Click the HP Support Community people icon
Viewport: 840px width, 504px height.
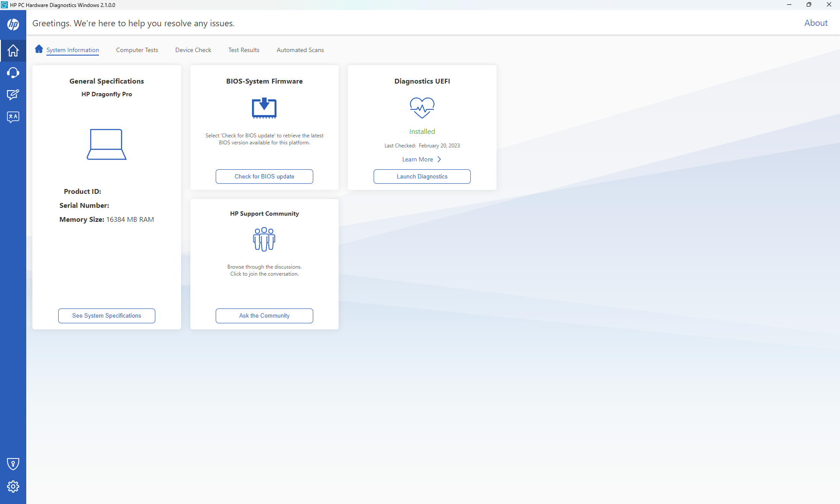264,239
